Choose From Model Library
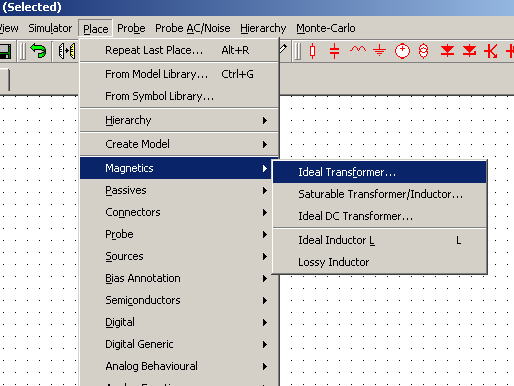Viewport: 514px width, 386px height. [x=179, y=74]
